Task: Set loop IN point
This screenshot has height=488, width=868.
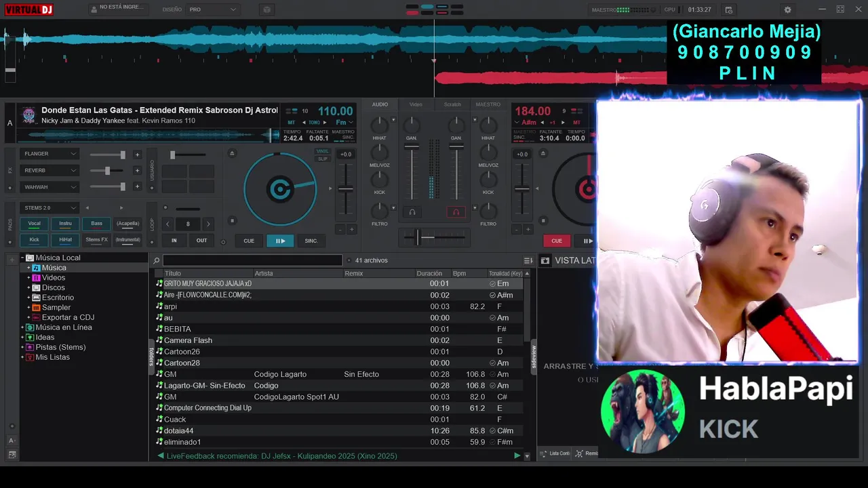Action: point(174,241)
